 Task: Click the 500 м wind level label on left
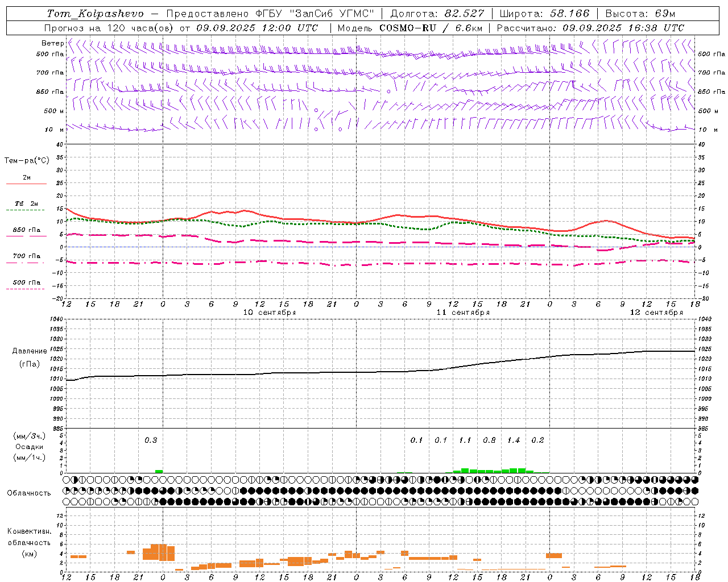54,111
